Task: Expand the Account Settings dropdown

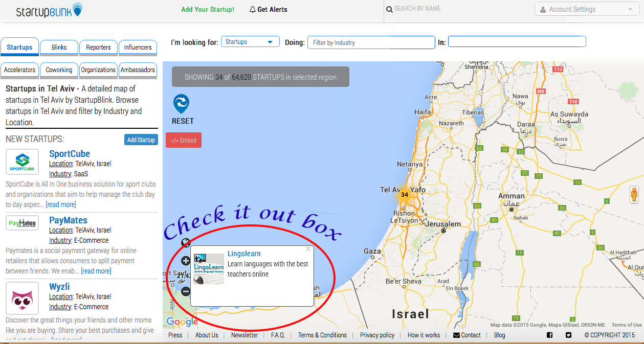Action: coord(586,10)
